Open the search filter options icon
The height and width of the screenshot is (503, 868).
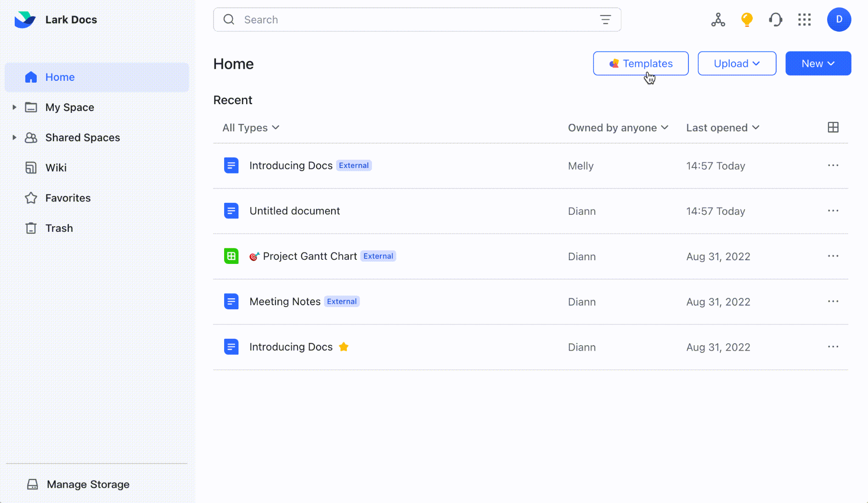coord(605,20)
